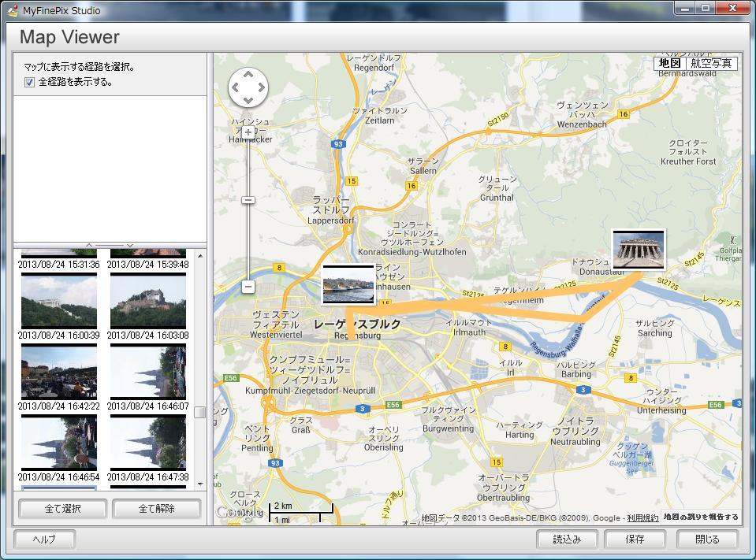
Task: Click the riverside photo marker on Regensburg
Action: click(x=348, y=285)
